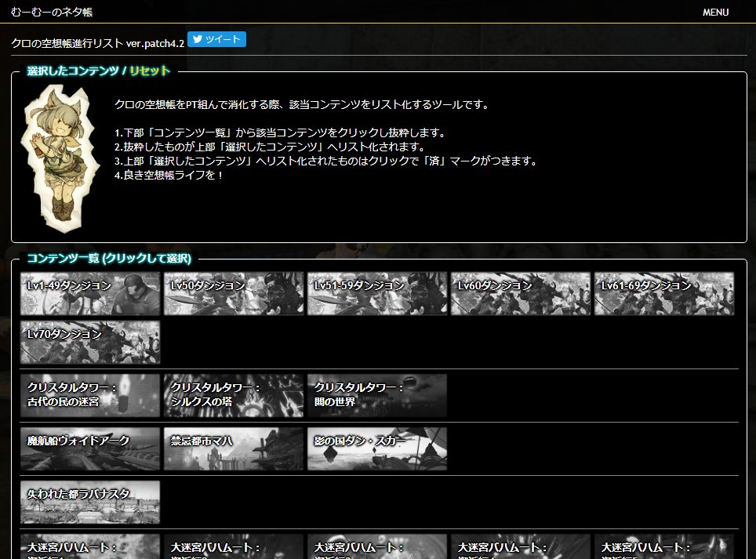Select the Lv1-49ダンジョン tile
Image resolution: width=756 pixels, height=559 pixels.
[x=90, y=293]
